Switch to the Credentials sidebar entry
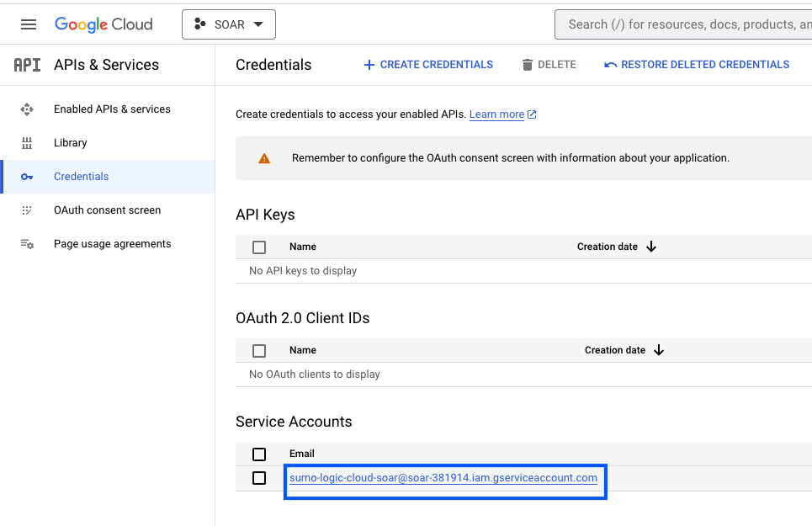Image resolution: width=812 pixels, height=526 pixels. click(x=81, y=177)
